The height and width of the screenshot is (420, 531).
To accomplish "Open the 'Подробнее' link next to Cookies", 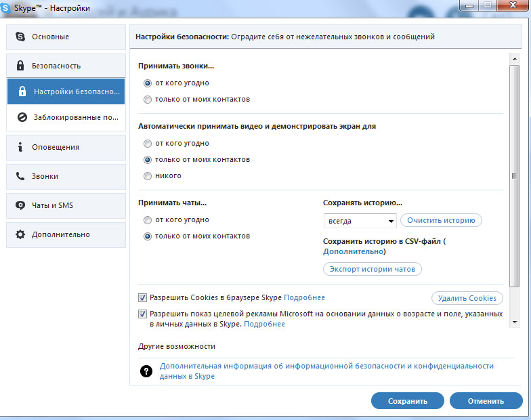I will click(x=304, y=297).
